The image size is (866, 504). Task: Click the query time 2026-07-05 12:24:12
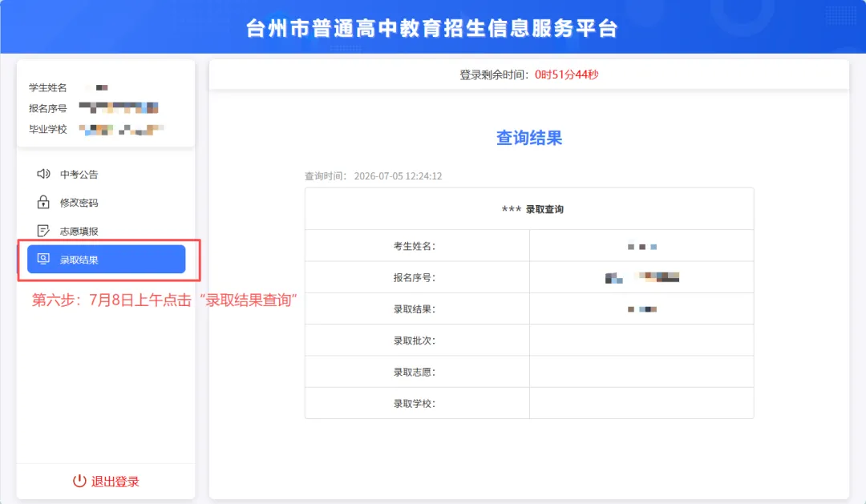[x=399, y=176]
